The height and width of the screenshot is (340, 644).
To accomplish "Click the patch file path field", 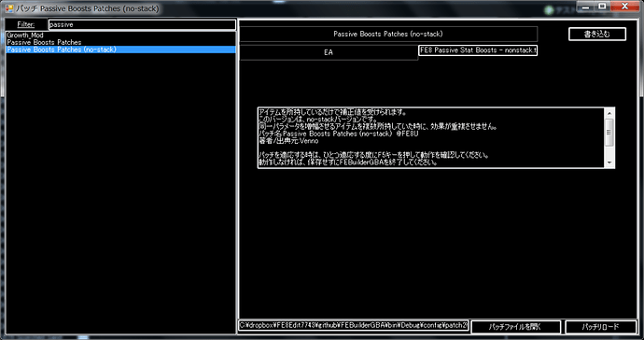I will point(353,325).
